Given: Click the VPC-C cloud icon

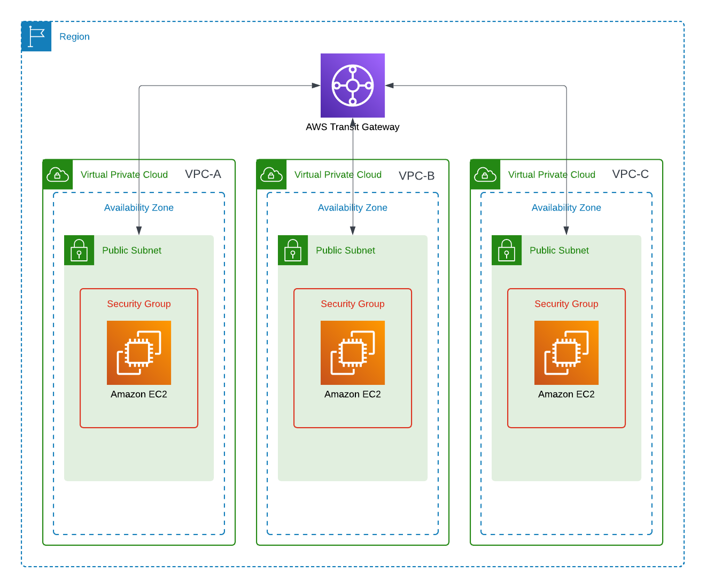Looking at the screenshot, I should click(485, 174).
